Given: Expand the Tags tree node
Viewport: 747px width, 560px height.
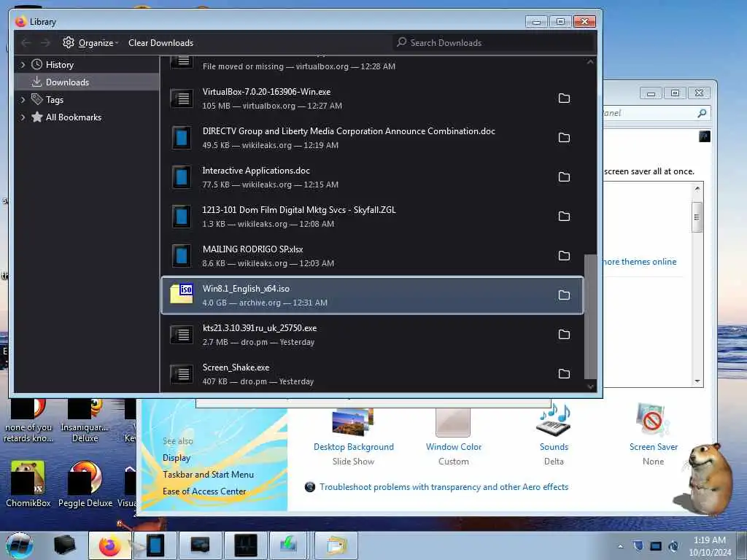Looking at the screenshot, I should point(23,99).
